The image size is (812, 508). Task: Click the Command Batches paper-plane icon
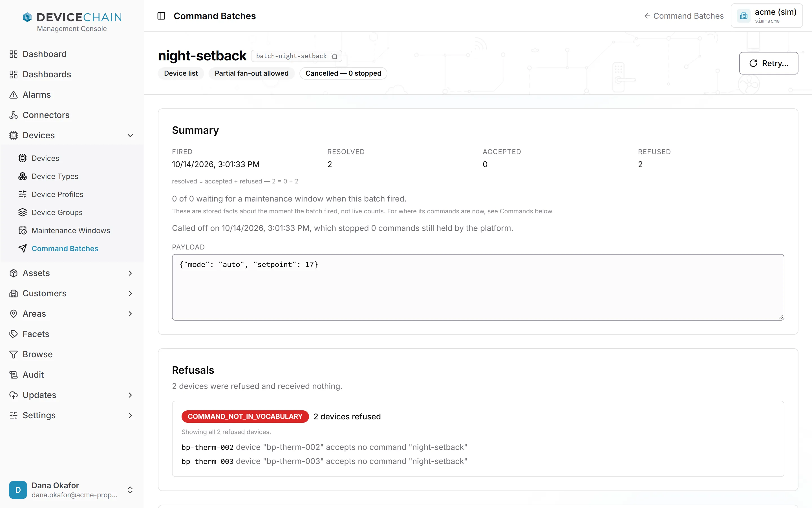coord(23,248)
